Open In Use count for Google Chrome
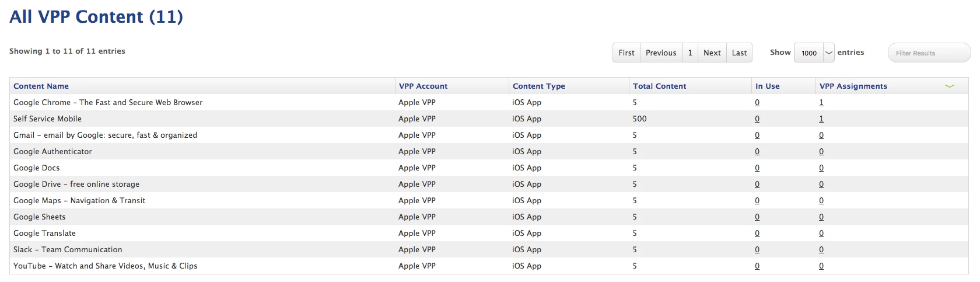The image size is (980, 282). 757,102
